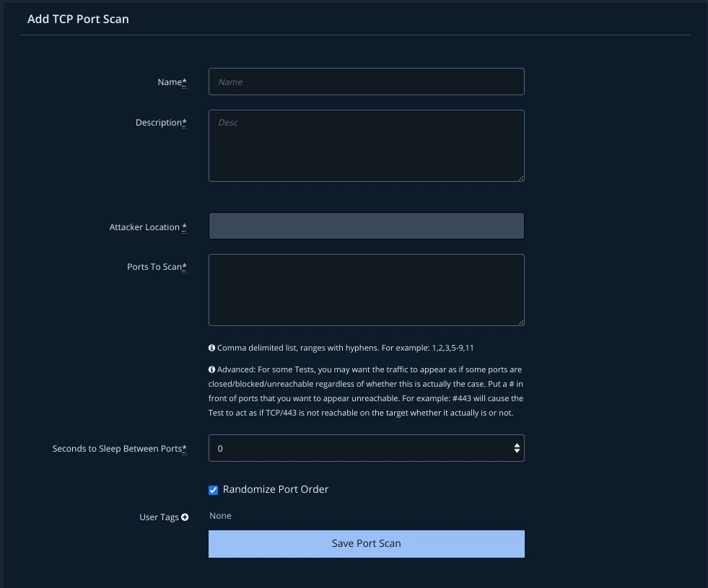Click the Name field label

172,82
